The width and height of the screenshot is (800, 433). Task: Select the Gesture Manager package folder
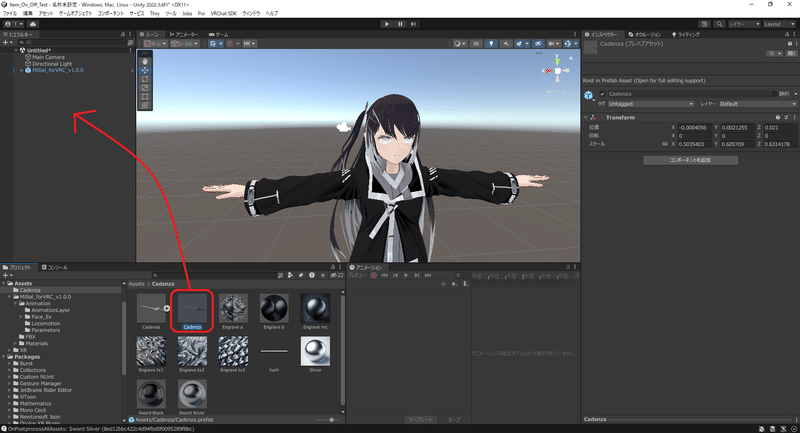[40, 384]
